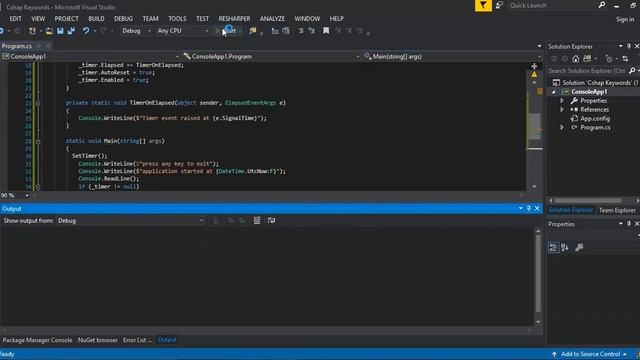This screenshot has width=640, height=360.
Task: Toggle Word Wrap in Output panel
Action: click(271, 221)
